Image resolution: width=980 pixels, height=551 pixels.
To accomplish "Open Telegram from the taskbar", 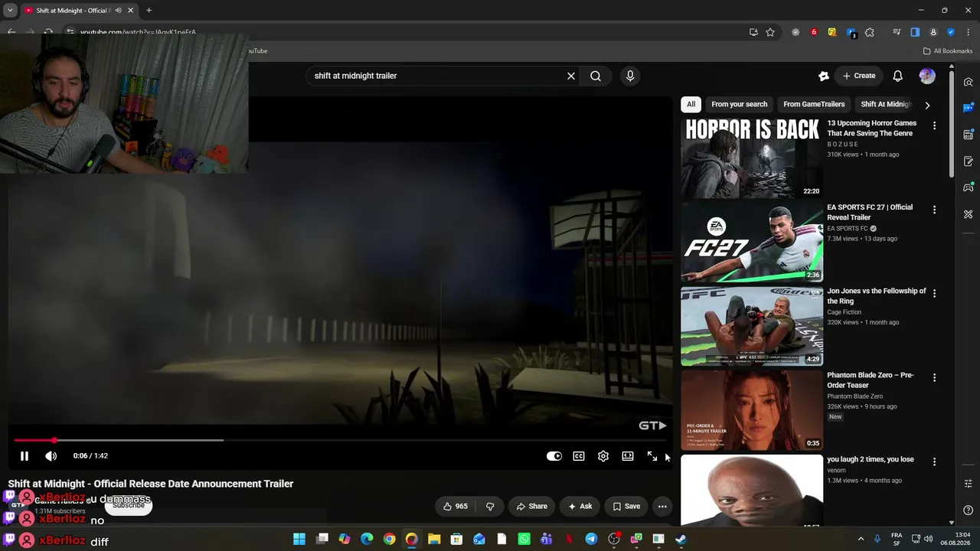I will pyautogui.click(x=591, y=539).
